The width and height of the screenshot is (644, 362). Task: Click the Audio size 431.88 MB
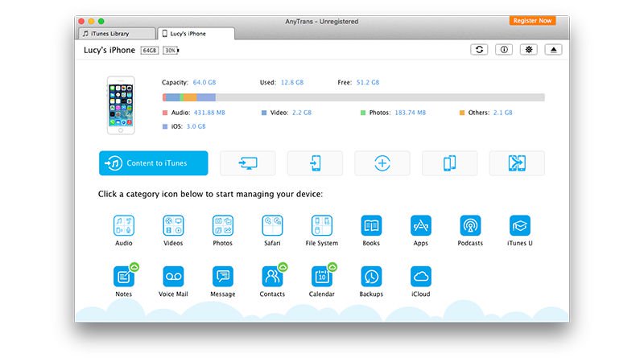pos(209,113)
